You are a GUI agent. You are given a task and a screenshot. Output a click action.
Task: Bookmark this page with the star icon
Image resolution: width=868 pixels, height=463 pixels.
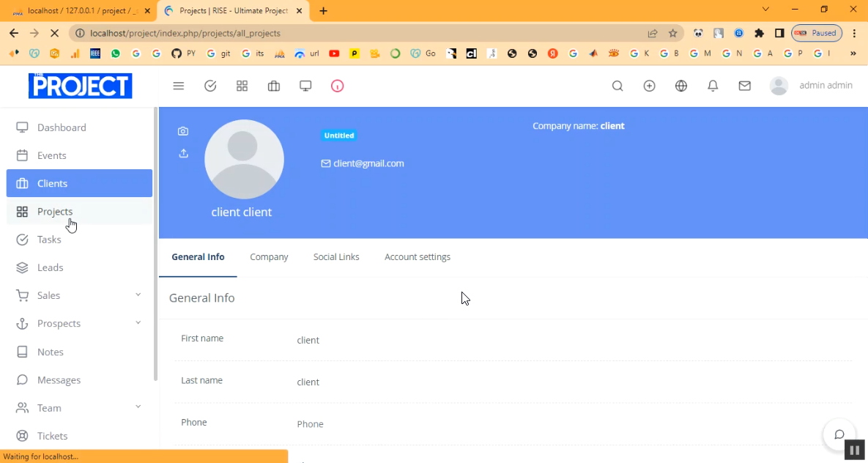(672, 33)
